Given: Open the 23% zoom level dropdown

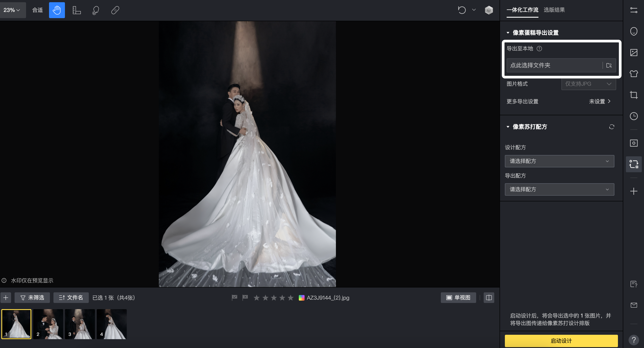Looking at the screenshot, I should click(12, 10).
